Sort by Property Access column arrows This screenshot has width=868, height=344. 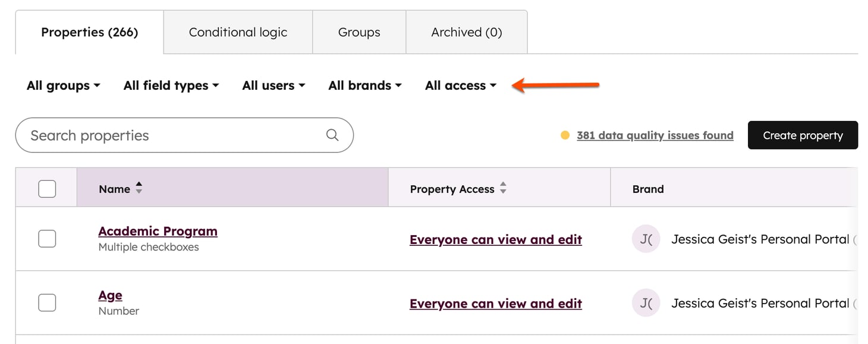click(x=503, y=189)
